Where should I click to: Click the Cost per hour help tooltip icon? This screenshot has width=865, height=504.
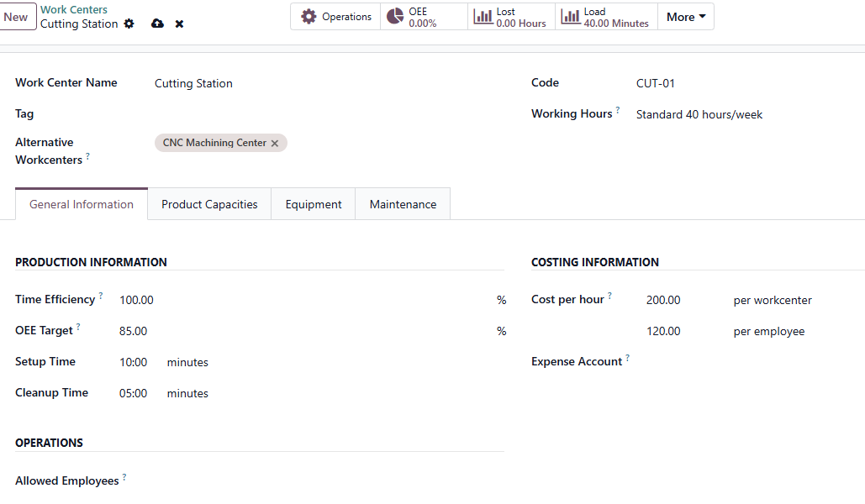click(610, 296)
